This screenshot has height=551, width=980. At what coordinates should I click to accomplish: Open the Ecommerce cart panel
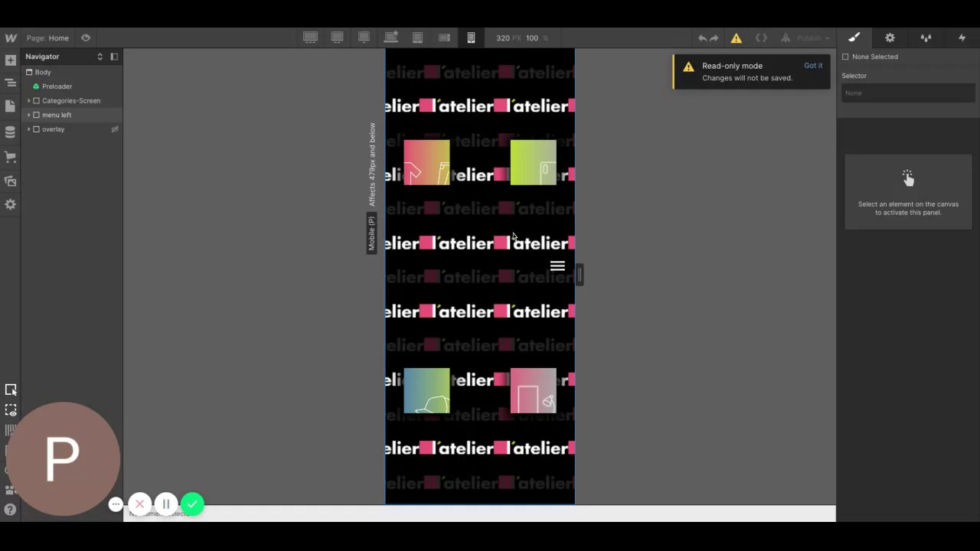[x=11, y=157]
